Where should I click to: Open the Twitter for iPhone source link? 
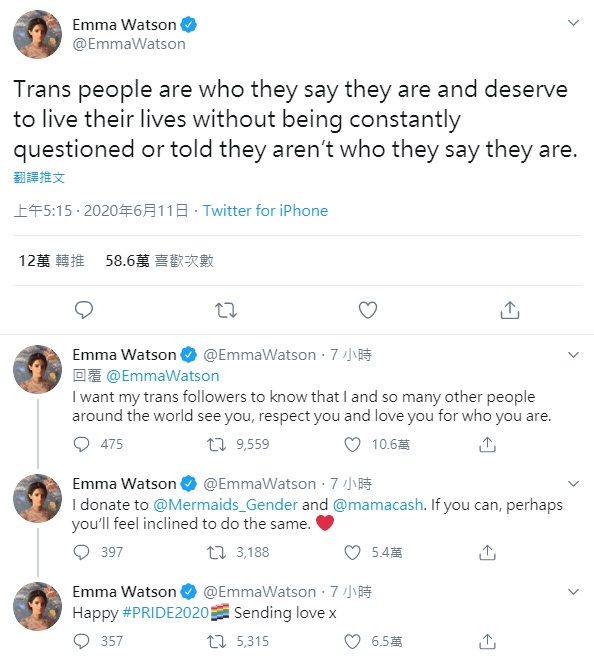point(265,211)
